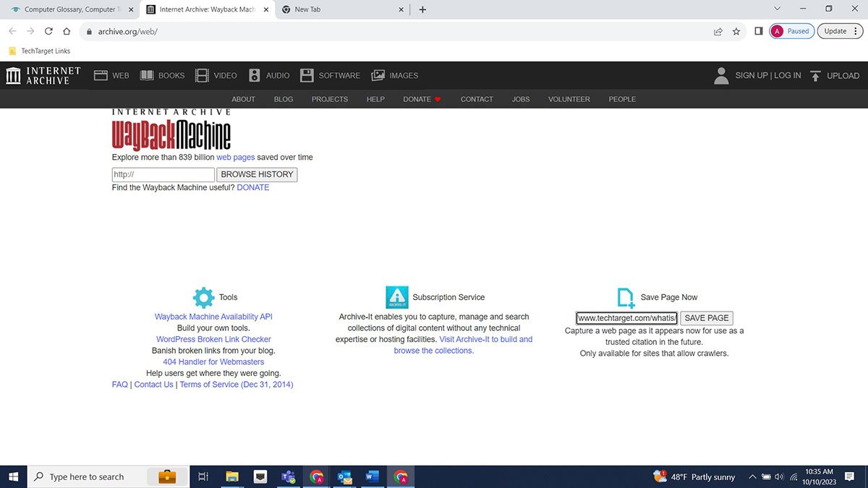Open the Audio speaker icon
This screenshot has width=868, height=488.
pos(254,75)
